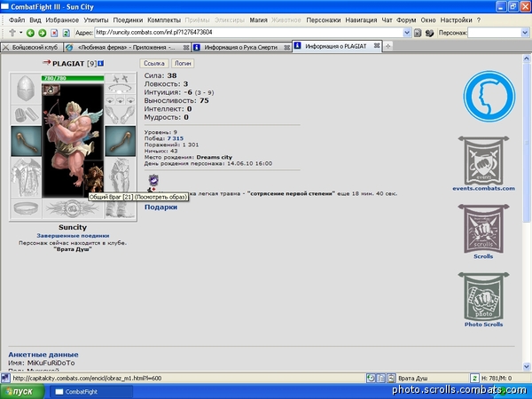Click the right-hand weapon slot
Viewport: 532px width, 399px height.
point(120,141)
